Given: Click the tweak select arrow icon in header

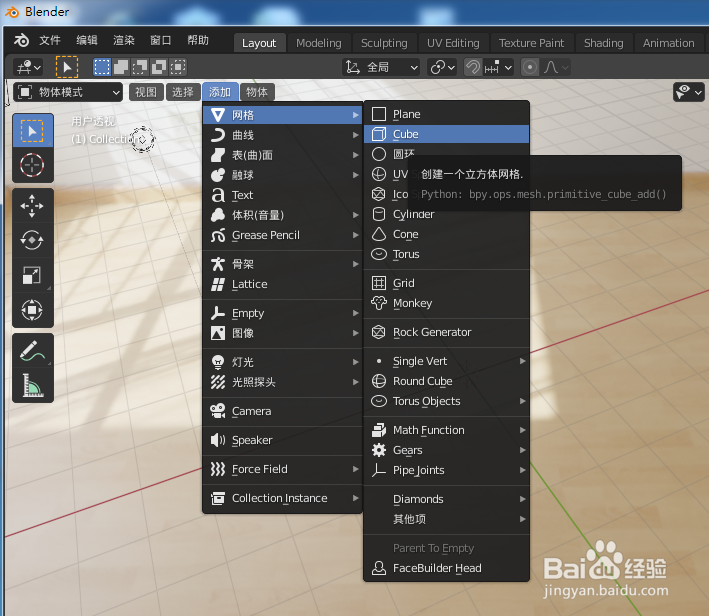Looking at the screenshot, I should pyautogui.click(x=67, y=67).
